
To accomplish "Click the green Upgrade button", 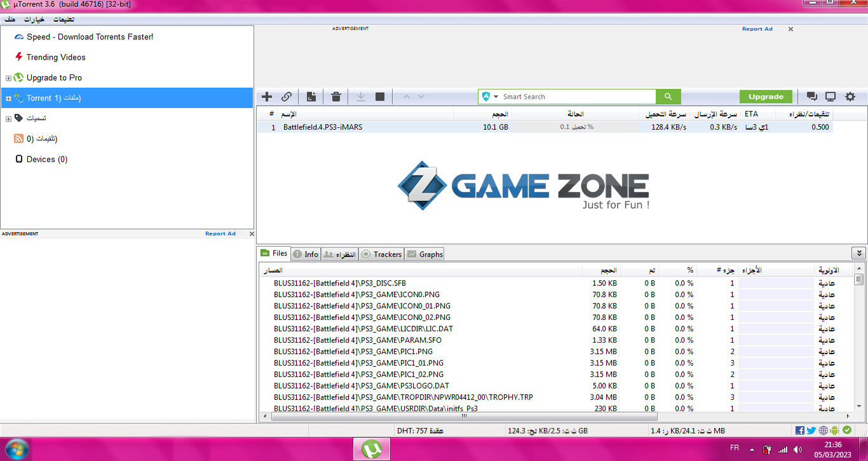I will pos(766,97).
